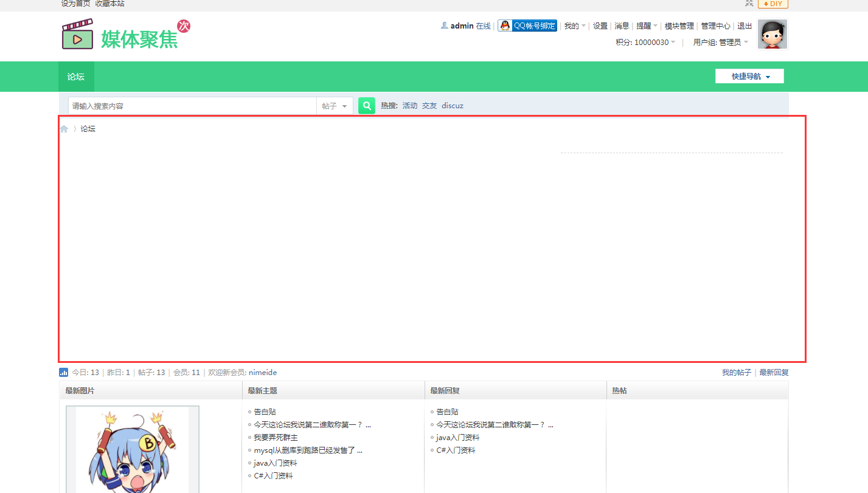The height and width of the screenshot is (493, 868).
Task: Open the DIY button
Action: [773, 4]
